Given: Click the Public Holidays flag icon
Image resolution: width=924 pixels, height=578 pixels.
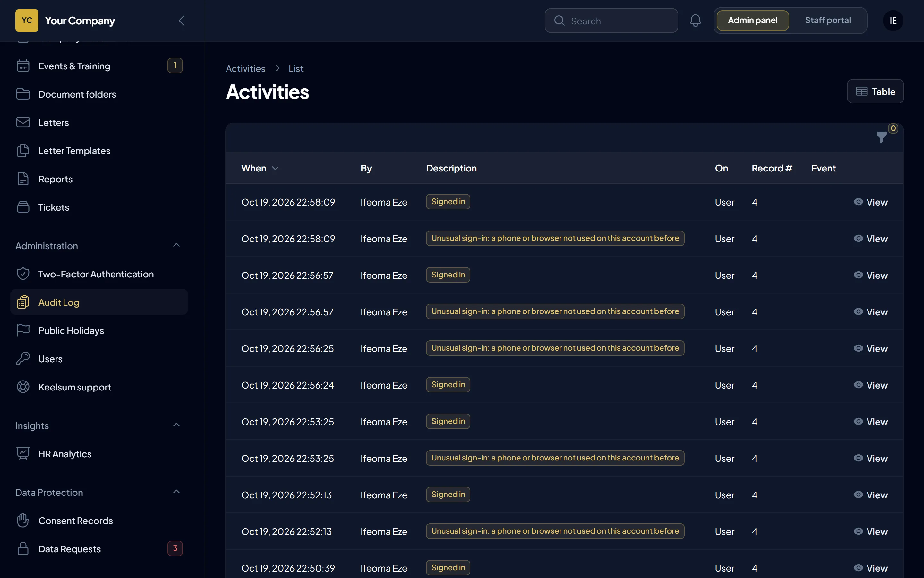Looking at the screenshot, I should (23, 330).
